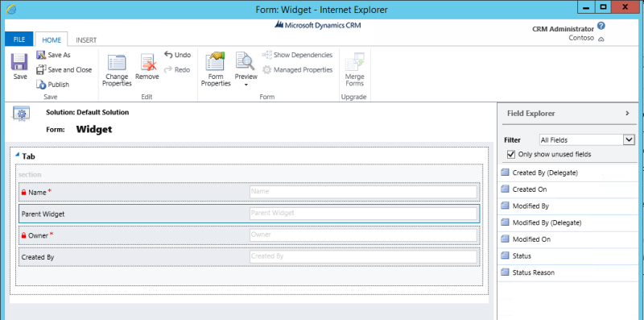This screenshot has width=644, height=320.
Task: Open the Filter All Fields dropdown
Action: tap(587, 139)
